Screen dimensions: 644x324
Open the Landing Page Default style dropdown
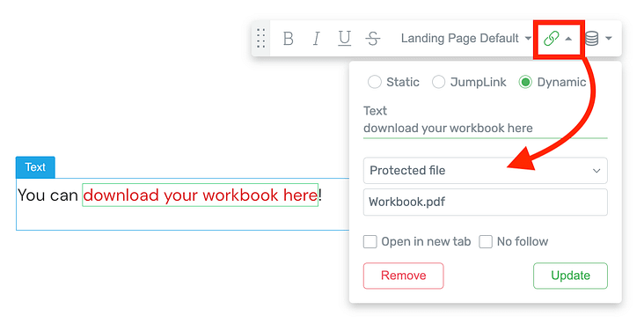coord(465,38)
